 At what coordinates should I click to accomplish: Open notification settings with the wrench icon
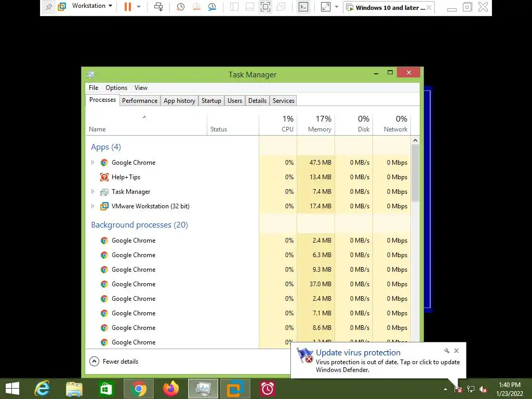point(446,351)
